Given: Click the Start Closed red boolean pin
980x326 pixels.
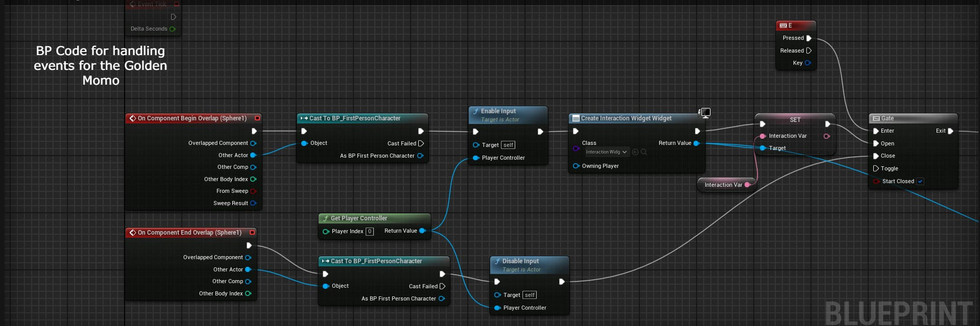Looking at the screenshot, I should click(x=876, y=181).
